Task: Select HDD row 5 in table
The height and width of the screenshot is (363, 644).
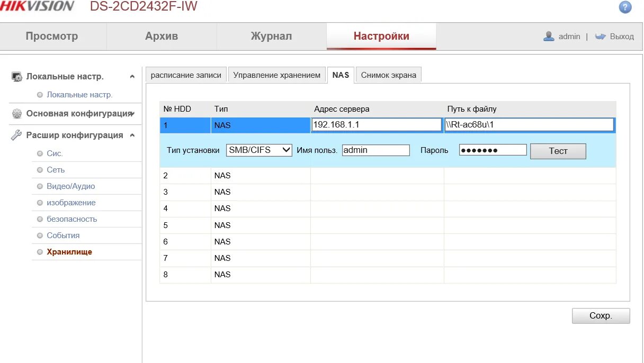Action: click(x=388, y=225)
